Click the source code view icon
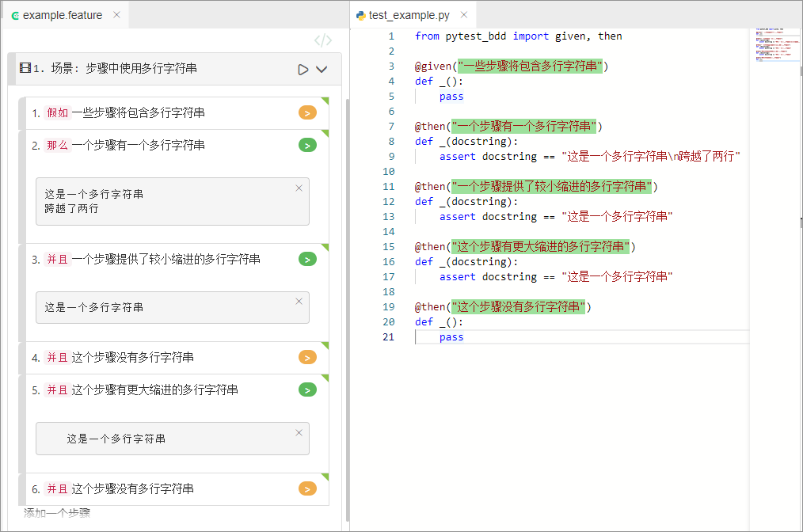This screenshot has width=803, height=532. point(323,41)
